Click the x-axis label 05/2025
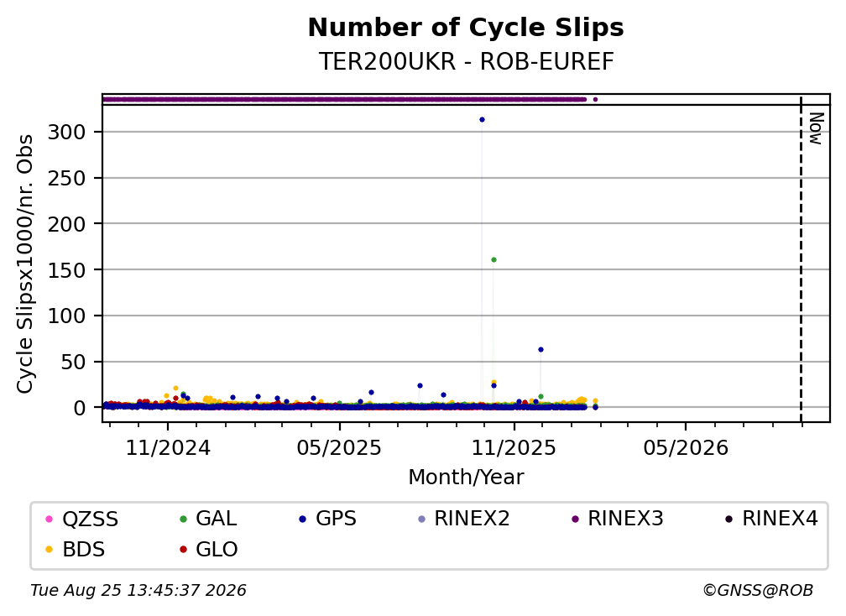This screenshot has width=846, height=616. (339, 447)
